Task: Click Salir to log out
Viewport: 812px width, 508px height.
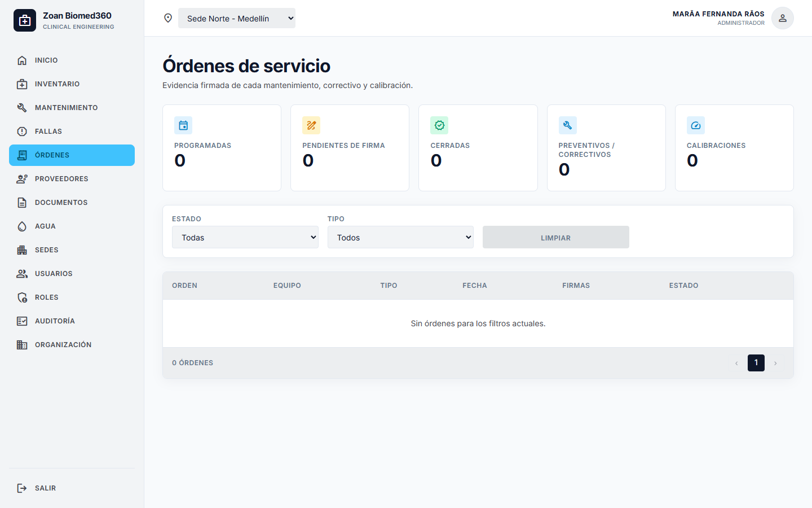Action: point(72,488)
